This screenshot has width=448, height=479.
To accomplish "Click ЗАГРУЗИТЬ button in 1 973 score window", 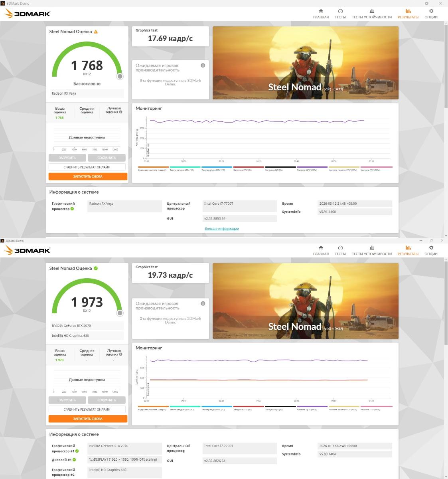I will pos(67,400).
